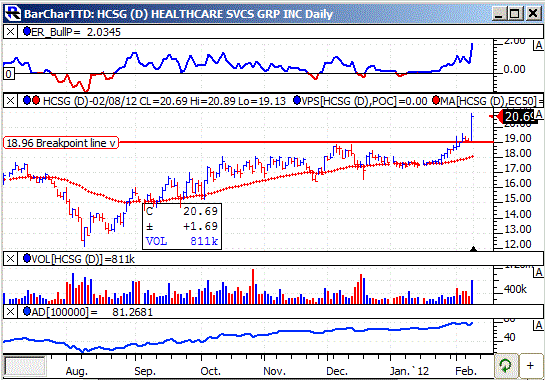Click the 'Dec.' date axis label
The width and height of the screenshot is (545, 380).
click(x=337, y=371)
